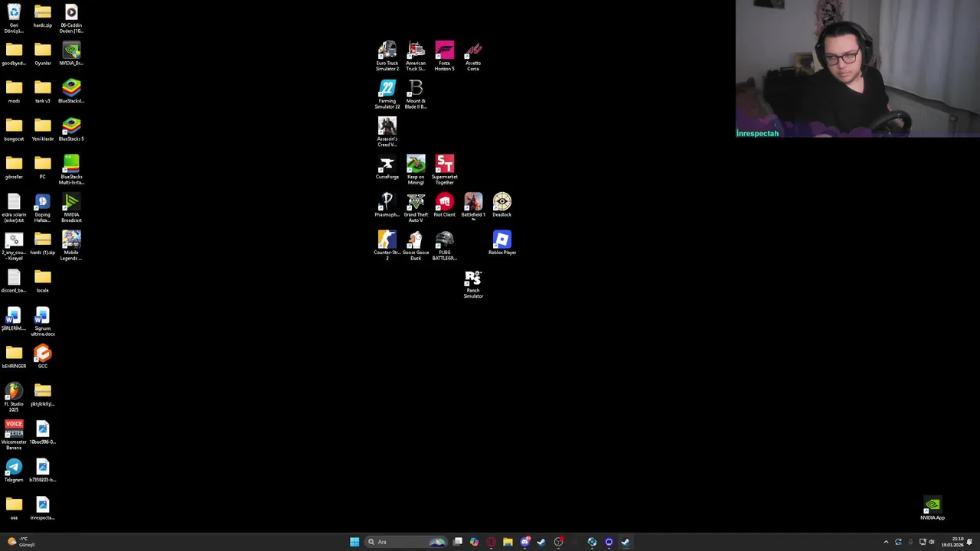
Task: Select the Yeni klasör folder
Action: point(42,129)
